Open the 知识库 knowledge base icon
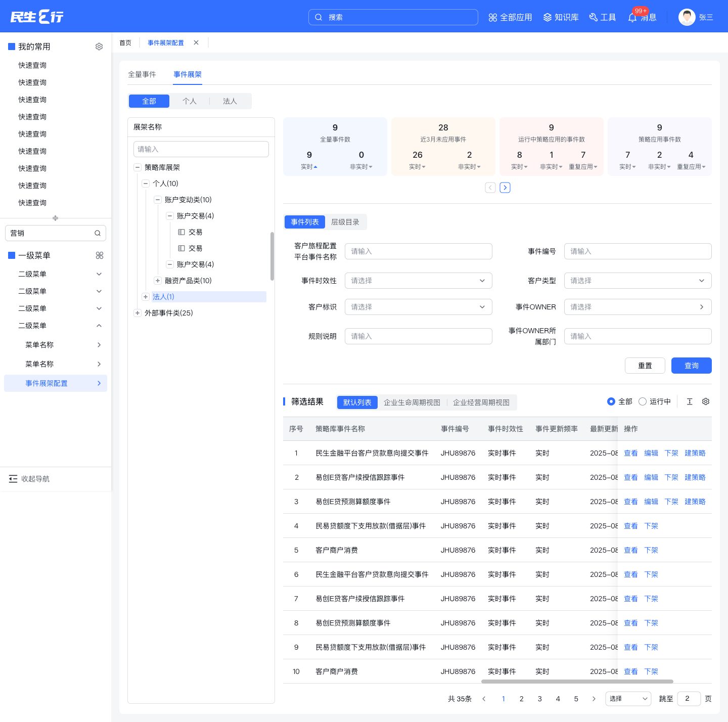Viewport: 728px width, 722px height. [548, 18]
